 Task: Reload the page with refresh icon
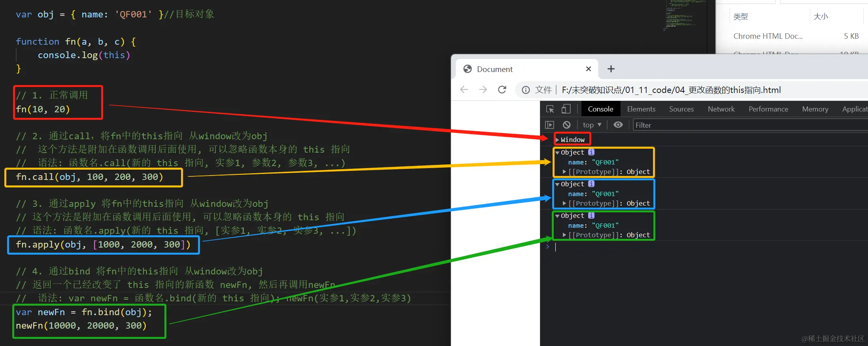pos(502,90)
